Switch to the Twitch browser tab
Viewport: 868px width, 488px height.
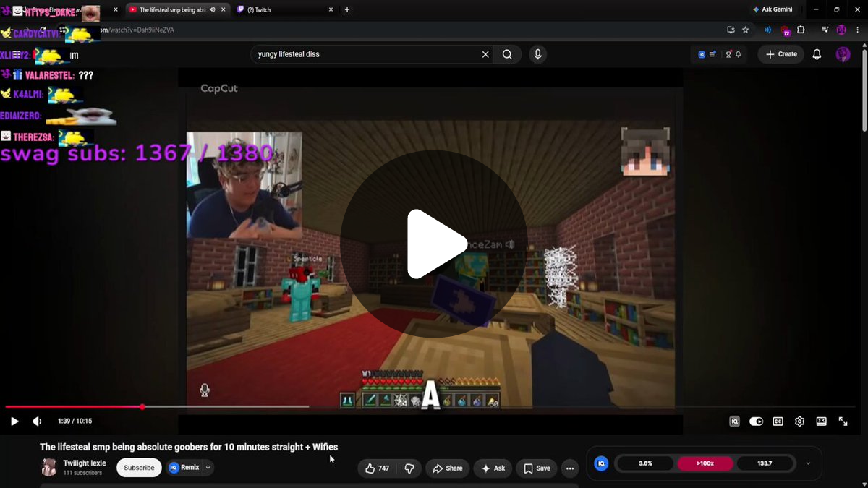pos(286,9)
